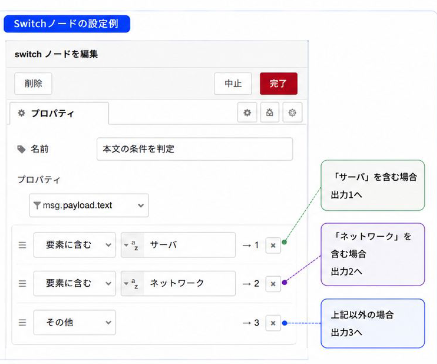Open the msg.payload.text property dropdown

(x=89, y=205)
